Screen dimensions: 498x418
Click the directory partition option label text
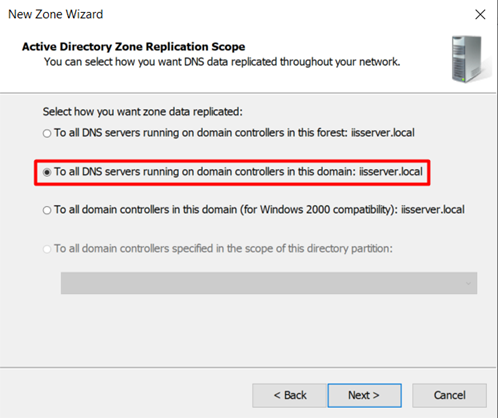click(223, 248)
